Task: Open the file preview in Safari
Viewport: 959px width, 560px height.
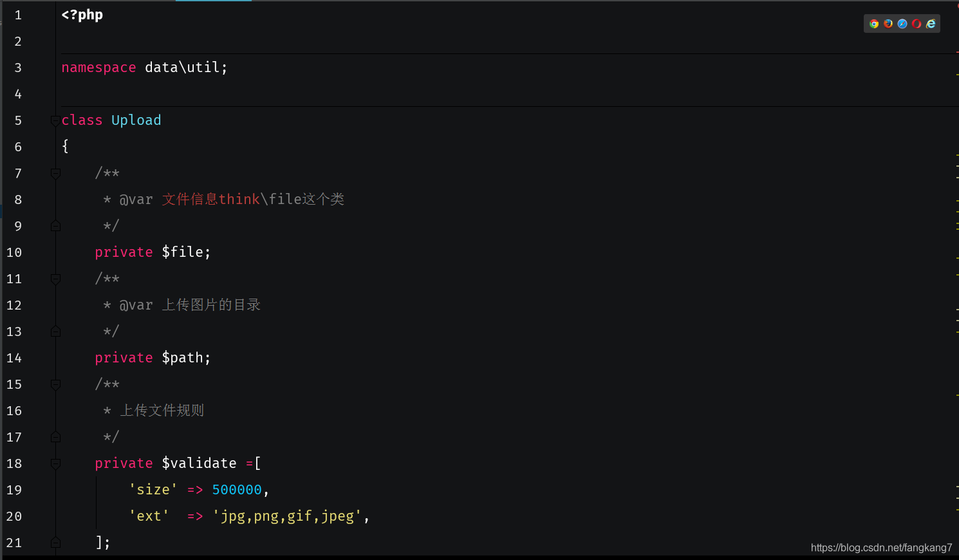Action: pos(902,24)
